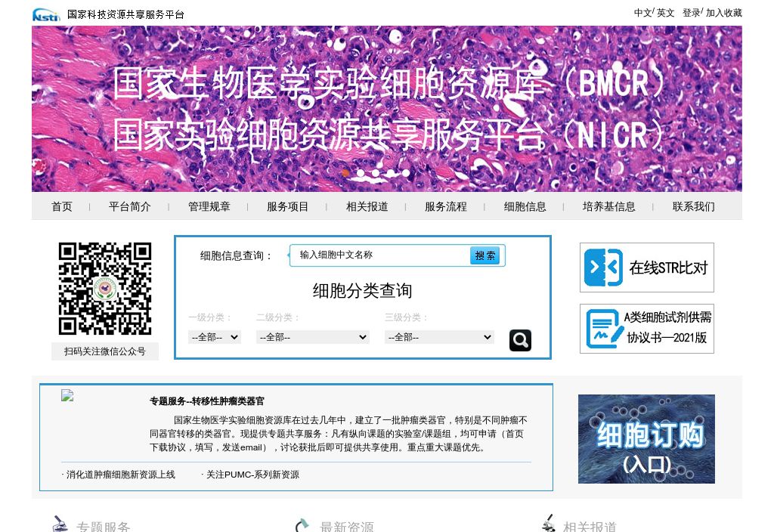Open the 细胞订购(入口) entry image

pos(646,438)
